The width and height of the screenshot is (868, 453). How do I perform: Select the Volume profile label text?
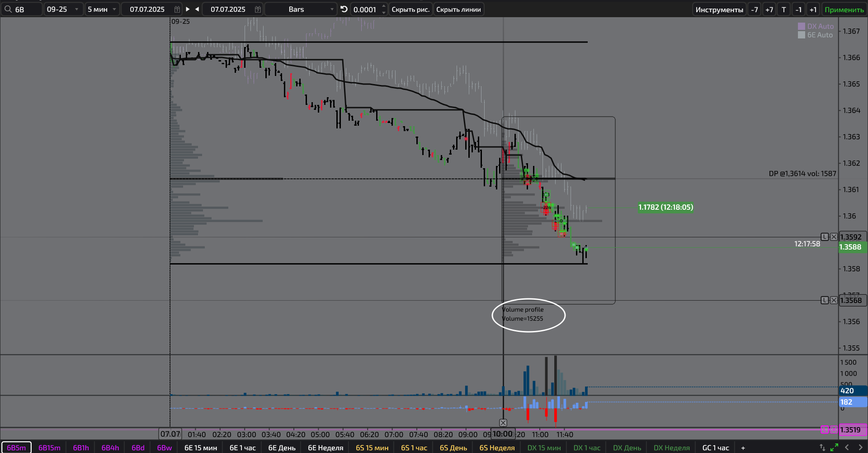523,310
